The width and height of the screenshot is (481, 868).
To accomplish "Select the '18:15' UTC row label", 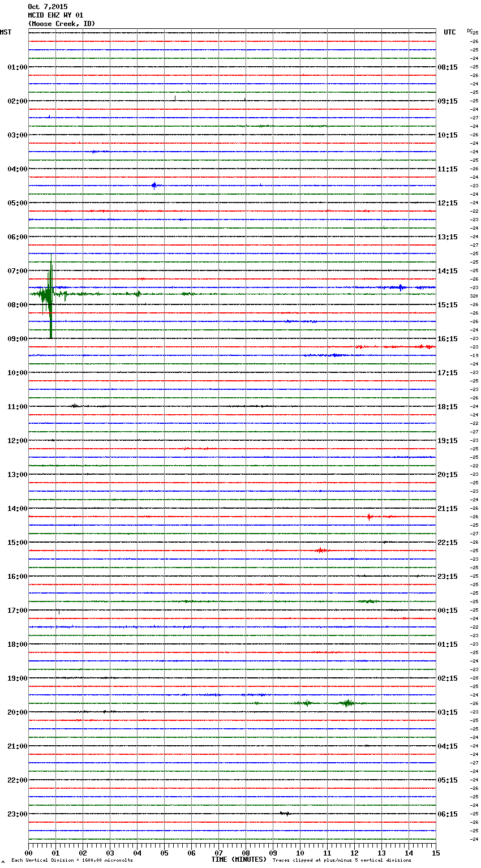I will [448, 406].
